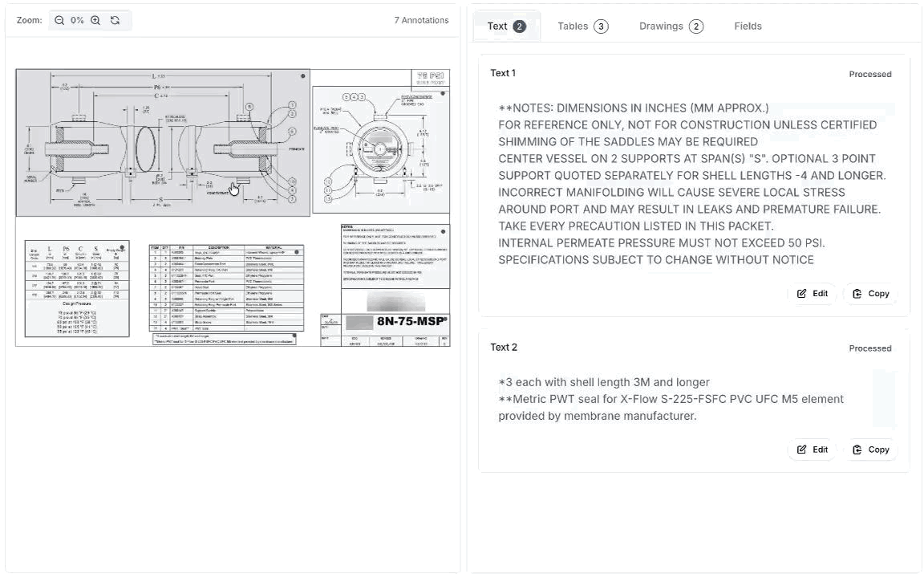Click the annotation dot on the notes block
This screenshot has height=578, width=924.
coord(444,230)
